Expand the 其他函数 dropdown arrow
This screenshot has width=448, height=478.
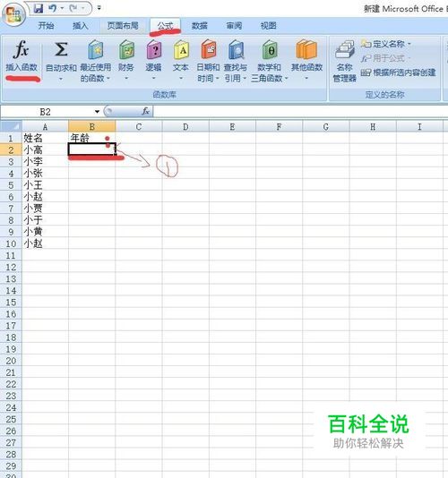tap(306, 79)
